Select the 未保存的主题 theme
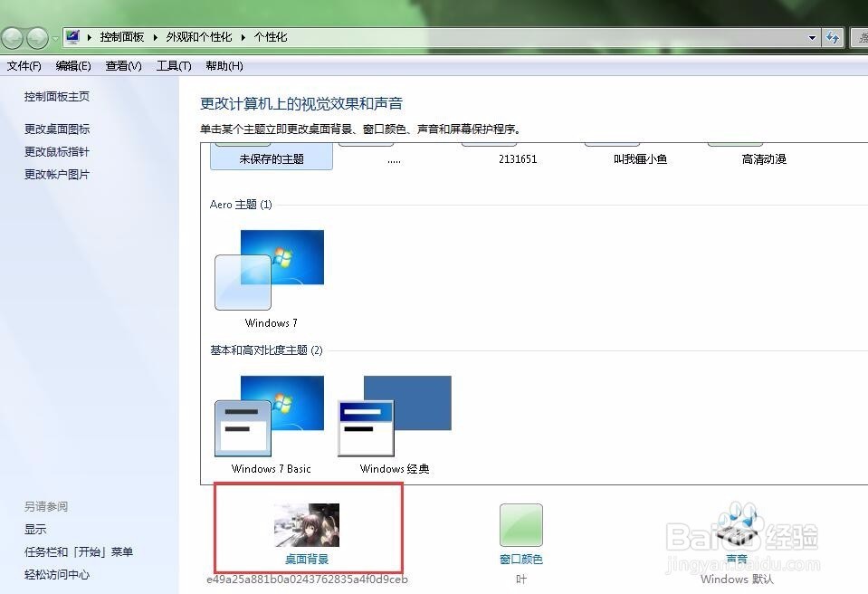868x594 pixels. point(272,157)
